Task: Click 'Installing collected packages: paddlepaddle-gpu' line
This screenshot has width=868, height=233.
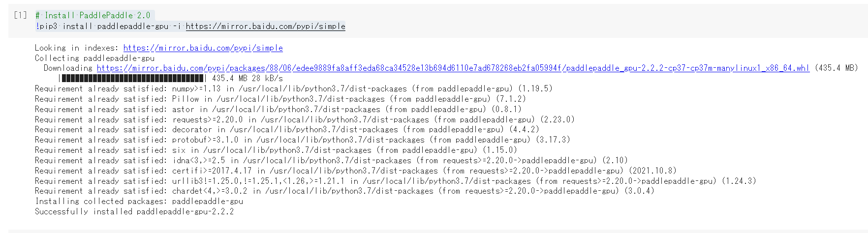Action: click(139, 202)
